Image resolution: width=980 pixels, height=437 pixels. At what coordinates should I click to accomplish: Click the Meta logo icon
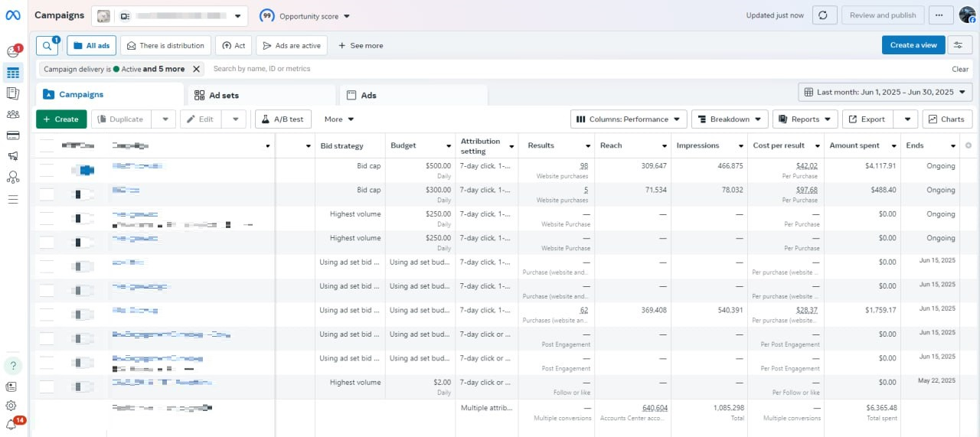(13, 15)
